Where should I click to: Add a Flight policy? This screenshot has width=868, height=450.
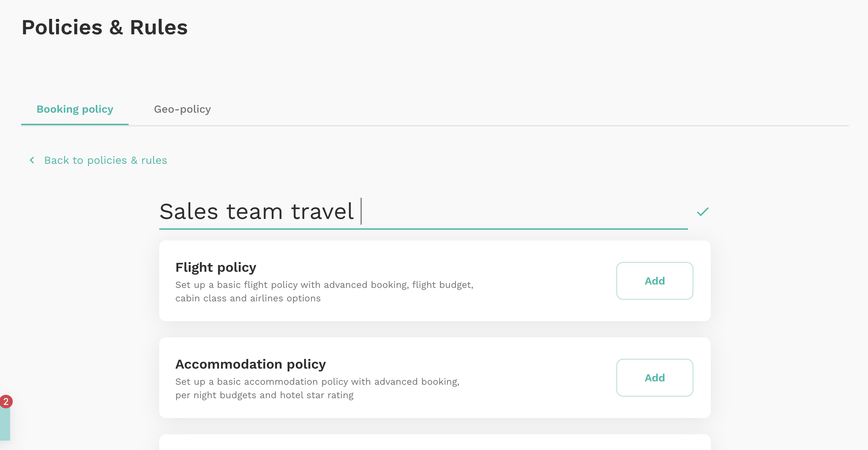point(654,281)
